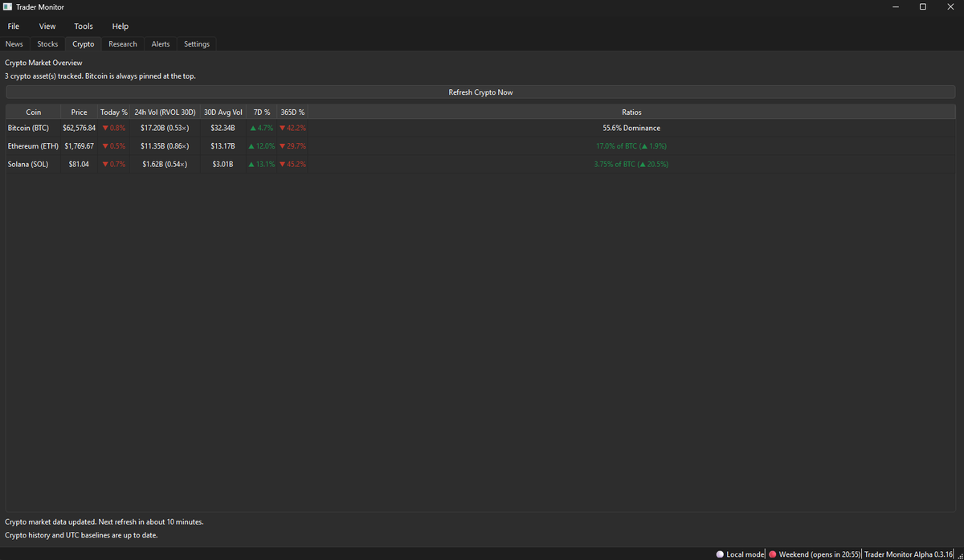Click Ethereum's 7D change 12.0%

pyautogui.click(x=262, y=146)
